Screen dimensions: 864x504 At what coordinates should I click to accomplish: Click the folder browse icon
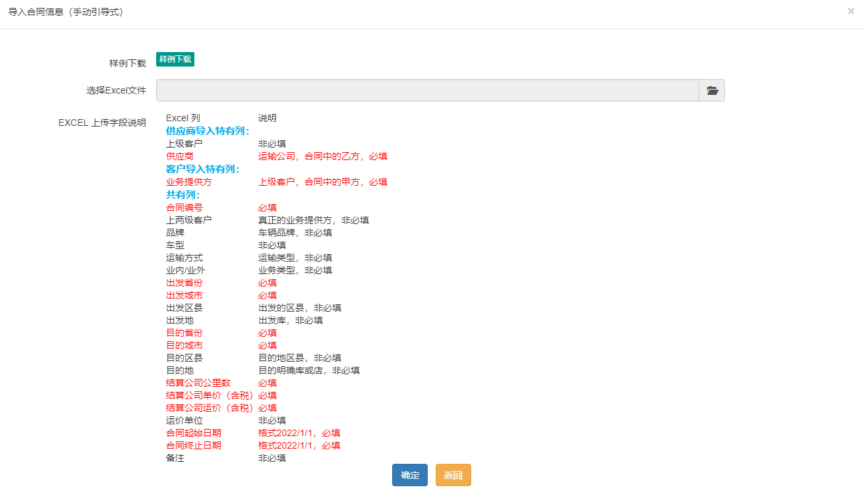pos(712,90)
